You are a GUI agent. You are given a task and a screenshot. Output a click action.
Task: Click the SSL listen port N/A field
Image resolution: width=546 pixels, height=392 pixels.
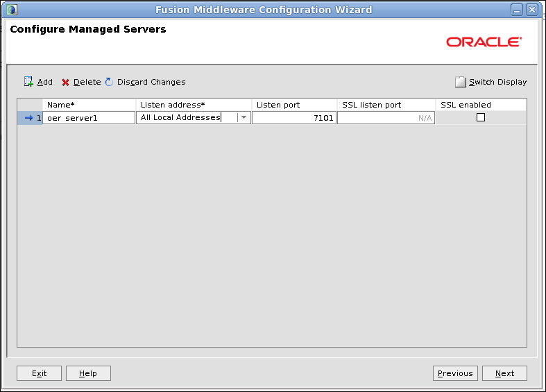tap(386, 118)
